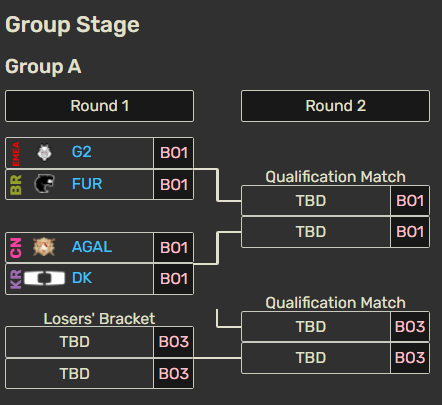Click the AGAL team crest icon
Viewport: 442px width, 405px height.
pos(44,247)
